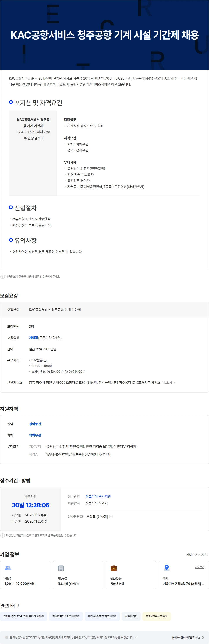209x644 pixels.
Task: Click the 경력무관 career value
Action: [35, 424]
